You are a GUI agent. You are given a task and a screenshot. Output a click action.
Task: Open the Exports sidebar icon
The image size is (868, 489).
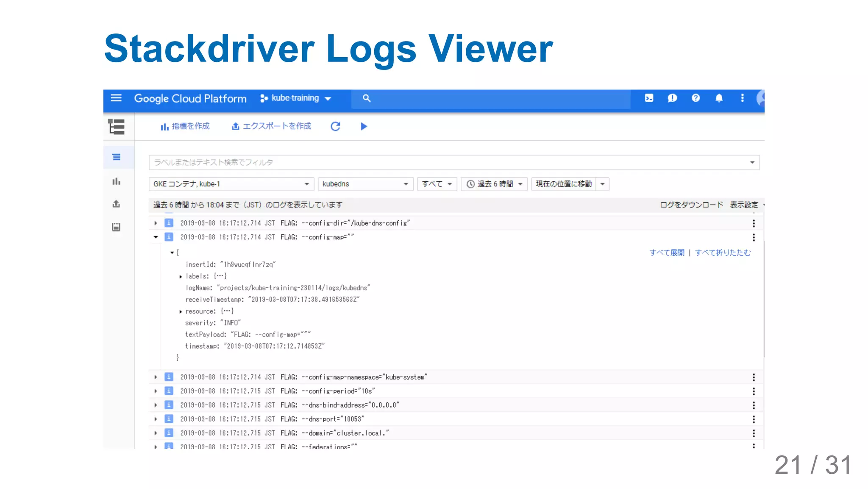[x=116, y=204]
